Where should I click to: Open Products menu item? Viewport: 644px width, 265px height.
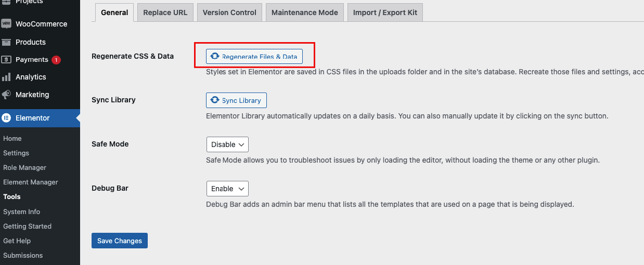pos(40,42)
